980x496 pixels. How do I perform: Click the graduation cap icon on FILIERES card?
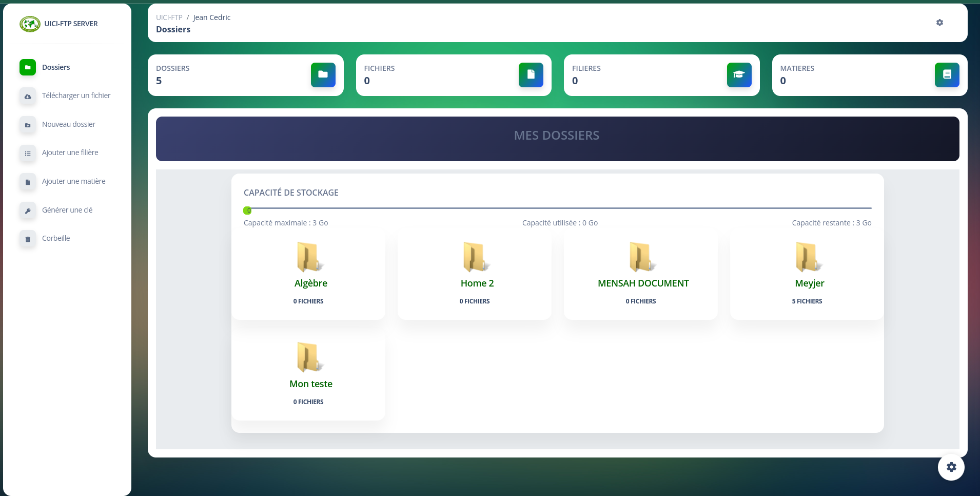[739, 74]
